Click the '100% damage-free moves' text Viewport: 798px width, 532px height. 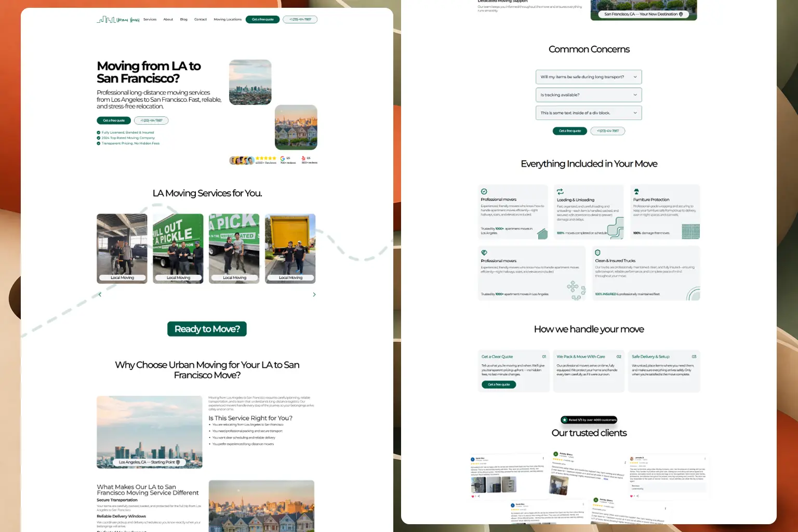651,233
